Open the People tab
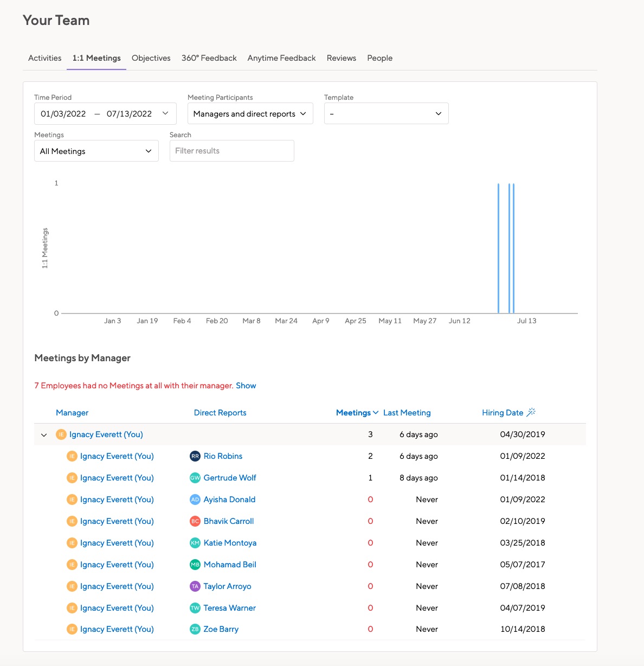644x666 pixels. point(379,58)
